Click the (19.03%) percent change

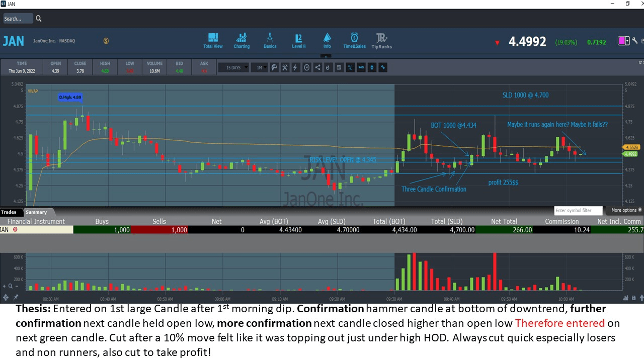566,42
